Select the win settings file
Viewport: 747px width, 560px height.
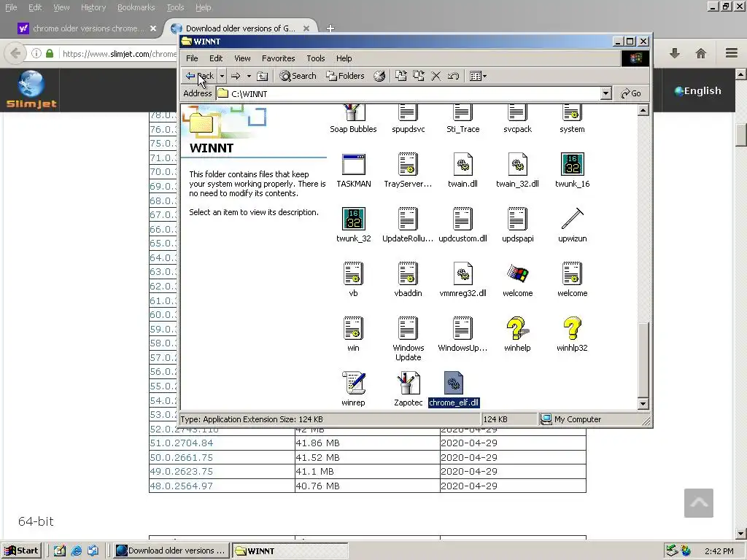pyautogui.click(x=354, y=335)
